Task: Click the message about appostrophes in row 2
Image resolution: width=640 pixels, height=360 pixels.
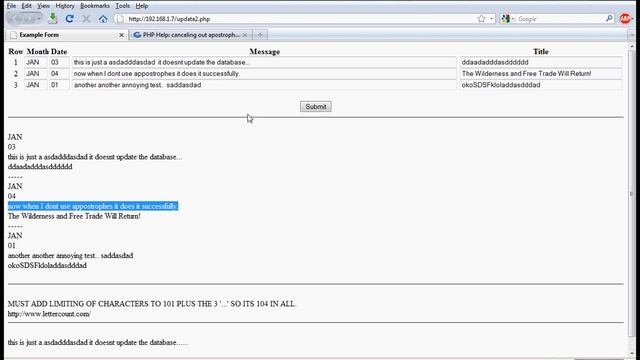Action: pos(264,73)
